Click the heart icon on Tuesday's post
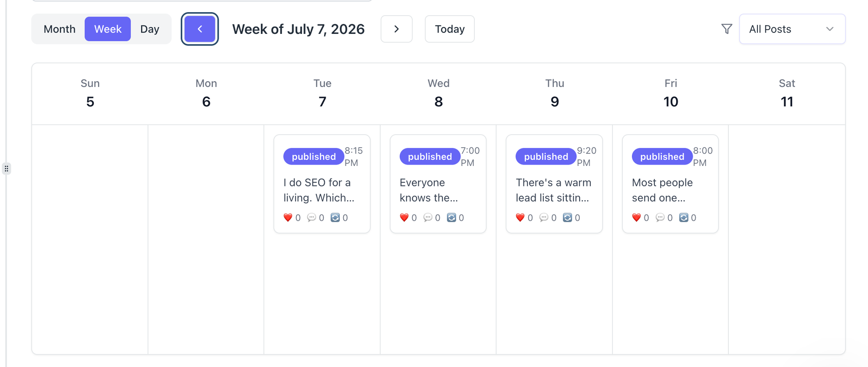The width and height of the screenshot is (868, 367). click(288, 218)
